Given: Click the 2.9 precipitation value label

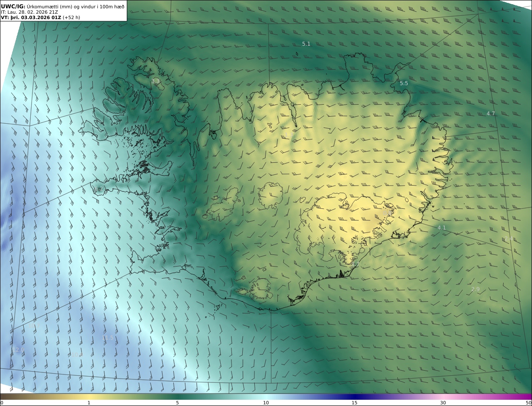Looking at the screenshot, I should [x=475, y=289].
